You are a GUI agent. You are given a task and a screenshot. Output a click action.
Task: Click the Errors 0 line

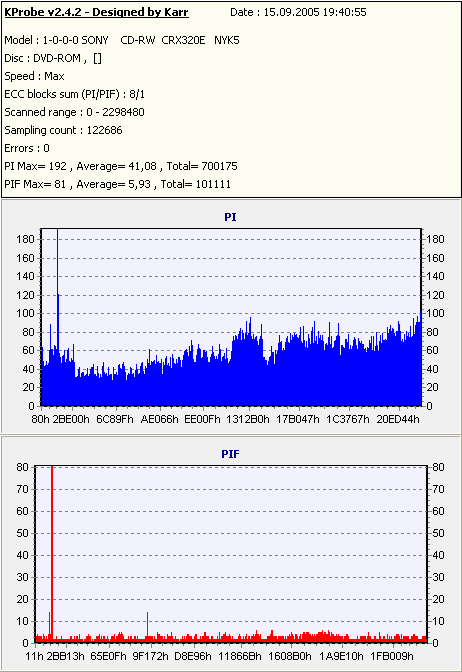tap(27, 148)
